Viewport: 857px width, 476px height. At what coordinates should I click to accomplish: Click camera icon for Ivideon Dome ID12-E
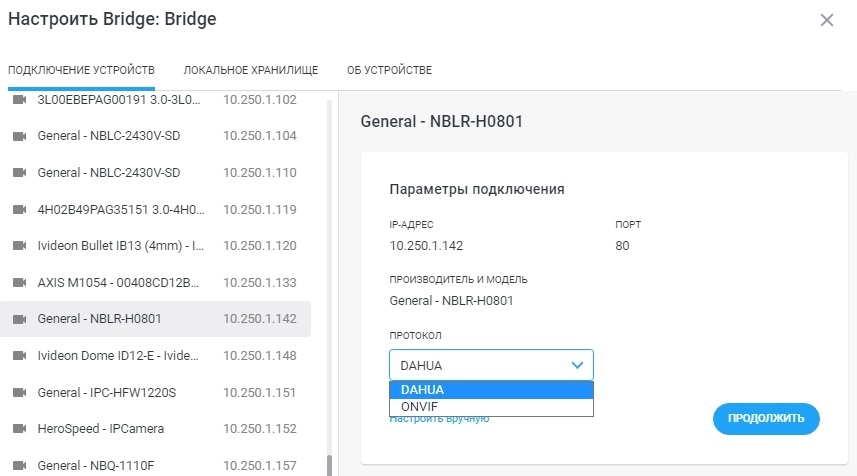[x=20, y=356]
